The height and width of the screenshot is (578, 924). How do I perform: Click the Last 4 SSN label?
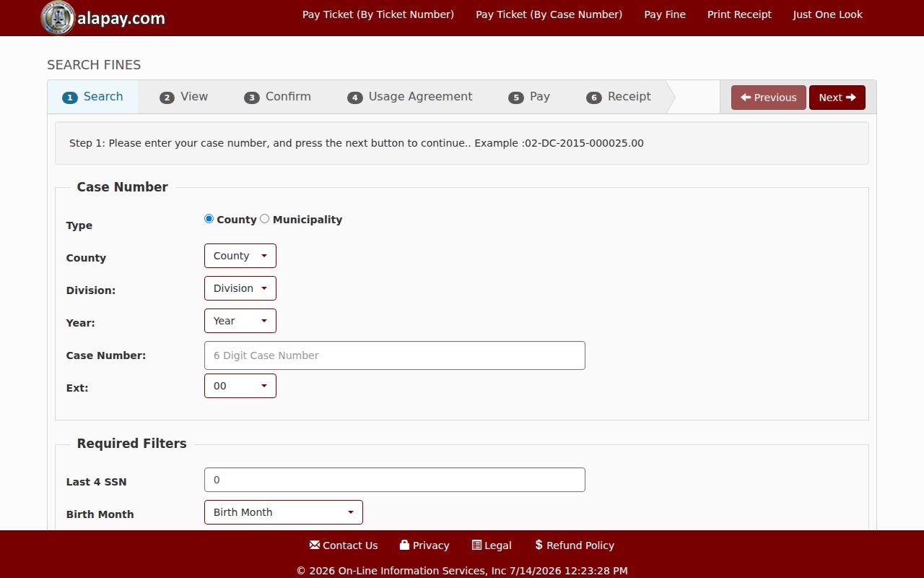[x=96, y=482]
